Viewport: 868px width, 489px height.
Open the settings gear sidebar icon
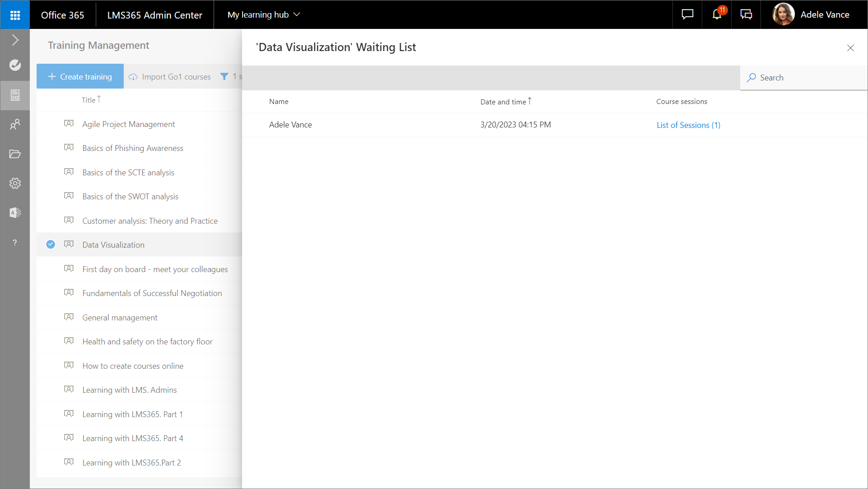(x=15, y=183)
